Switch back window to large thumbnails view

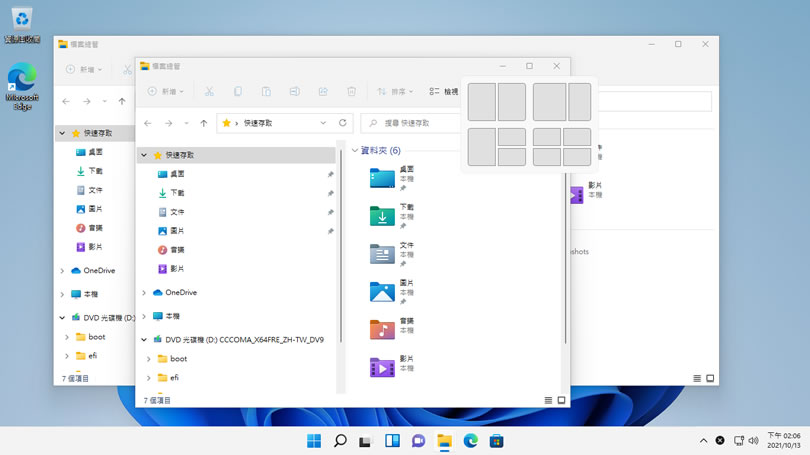(710, 379)
